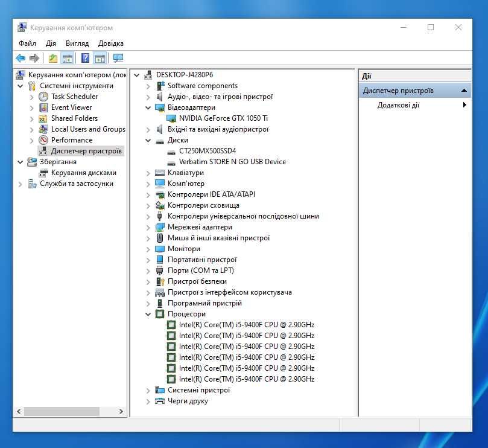
Task: Click the Миша й інші вказівні пристрої icon
Action: 160,238
